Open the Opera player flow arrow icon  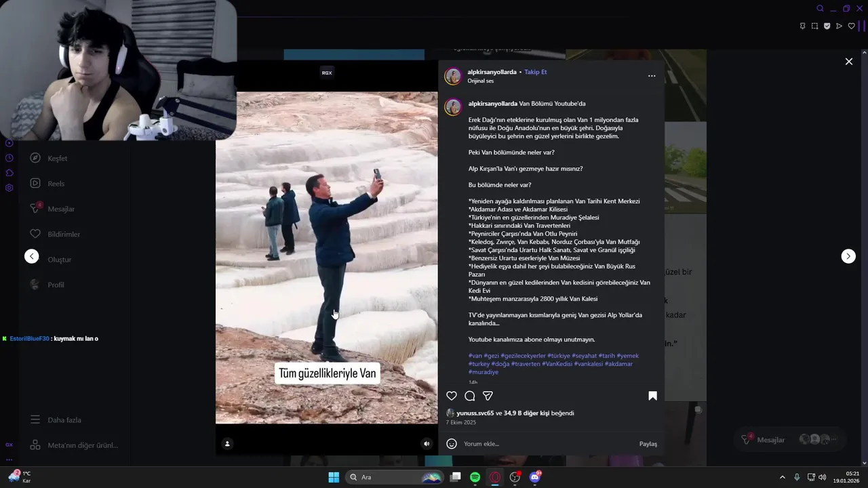839,26
